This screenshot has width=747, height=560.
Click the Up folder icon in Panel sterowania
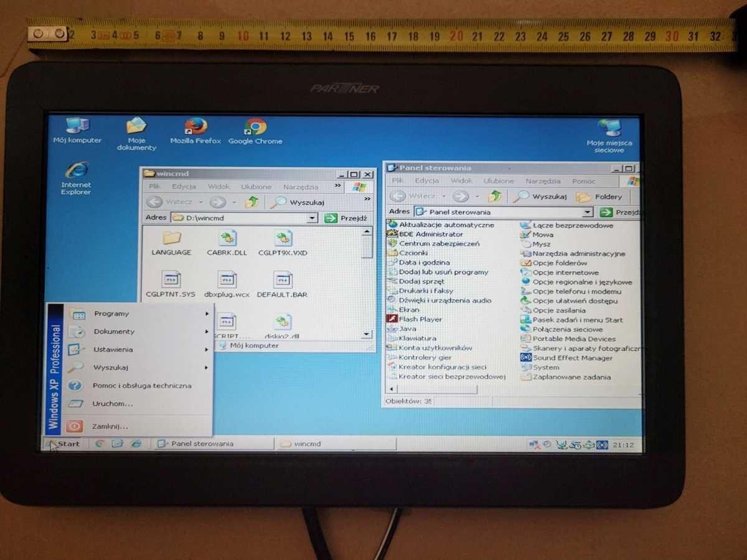pyautogui.click(x=494, y=197)
